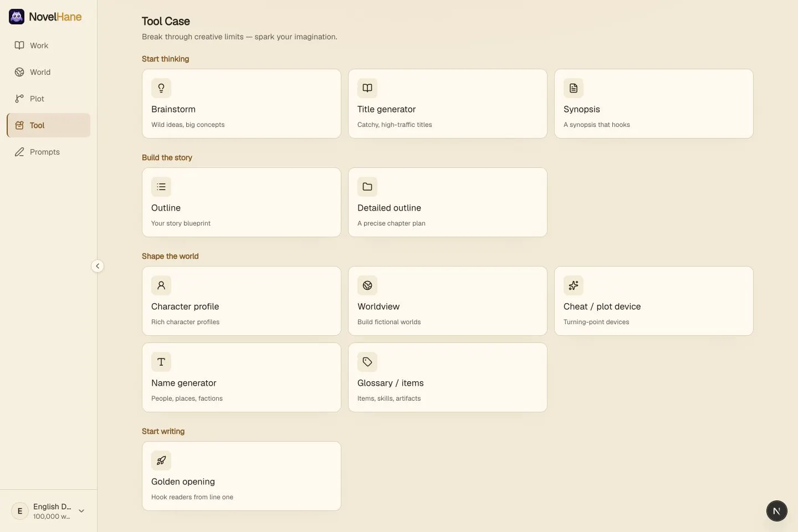The height and width of the screenshot is (532, 798).
Task: Click the Synopsis document icon
Action: [574, 88]
